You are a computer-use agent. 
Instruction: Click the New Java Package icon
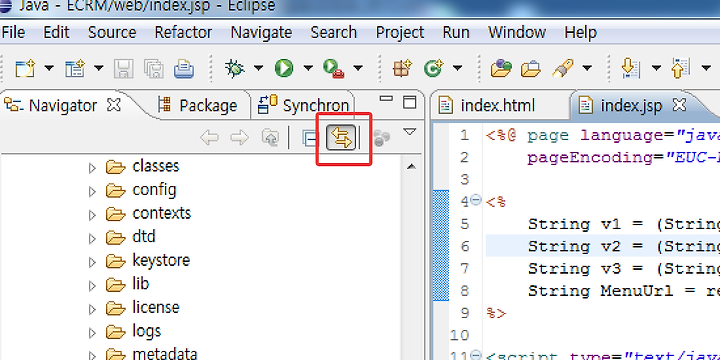403,68
